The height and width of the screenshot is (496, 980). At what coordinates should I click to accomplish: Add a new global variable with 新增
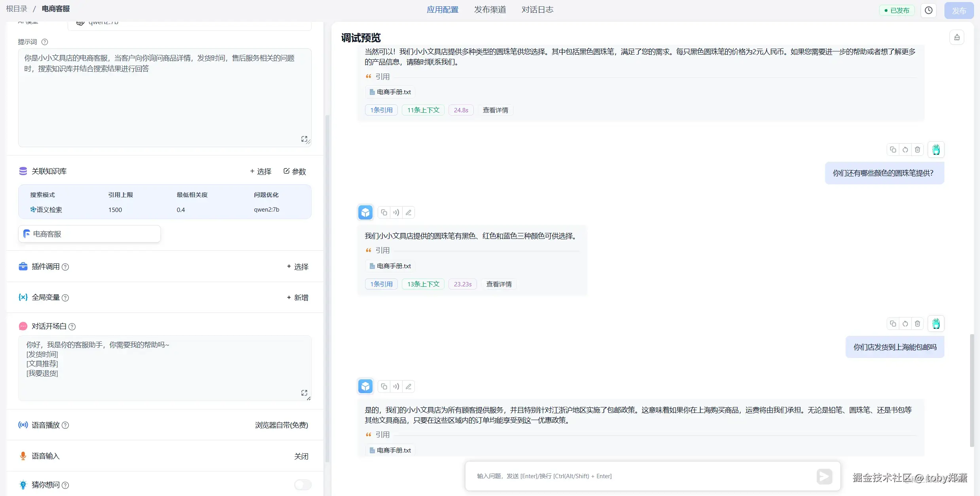point(297,297)
